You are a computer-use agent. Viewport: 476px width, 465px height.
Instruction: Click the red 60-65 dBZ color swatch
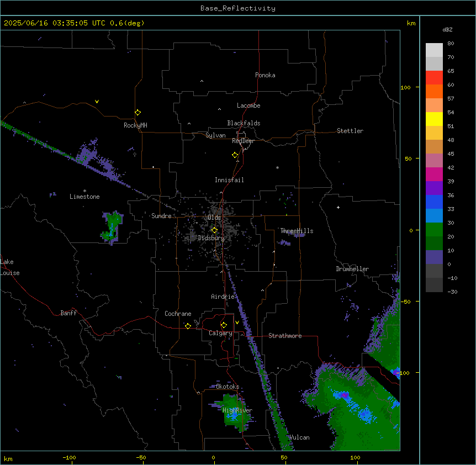pyautogui.click(x=434, y=77)
